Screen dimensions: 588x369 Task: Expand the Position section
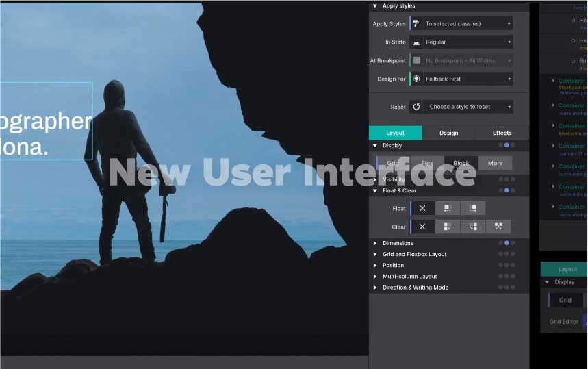pyautogui.click(x=375, y=265)
